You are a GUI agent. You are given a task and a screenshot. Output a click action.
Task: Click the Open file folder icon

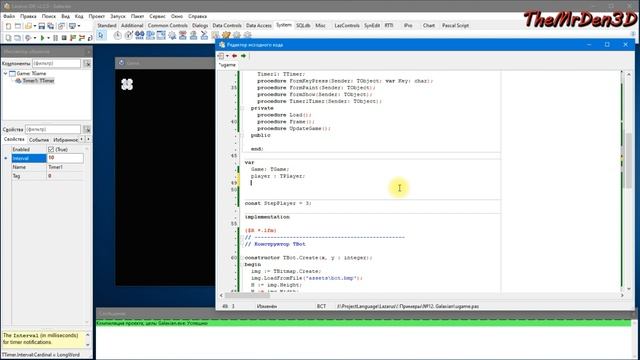(28, 26)
